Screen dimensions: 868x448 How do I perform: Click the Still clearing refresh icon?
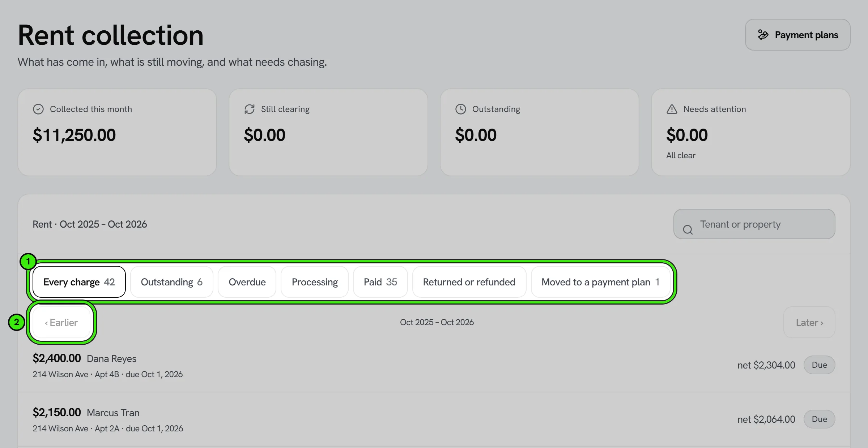pyautogui.click(x=250, y=109)
